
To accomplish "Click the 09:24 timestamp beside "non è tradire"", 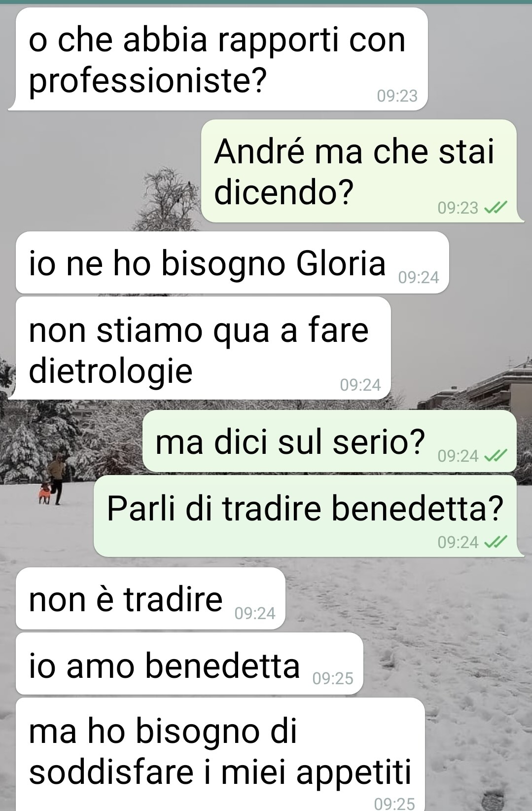I will click(x=255, y=614).
